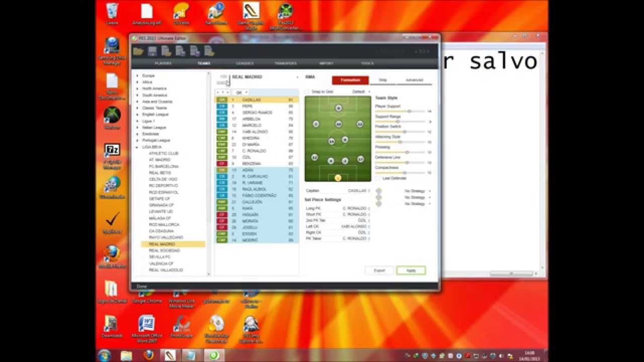Select the red Formation button
This screenshot has height=362, width=644.
350,80
